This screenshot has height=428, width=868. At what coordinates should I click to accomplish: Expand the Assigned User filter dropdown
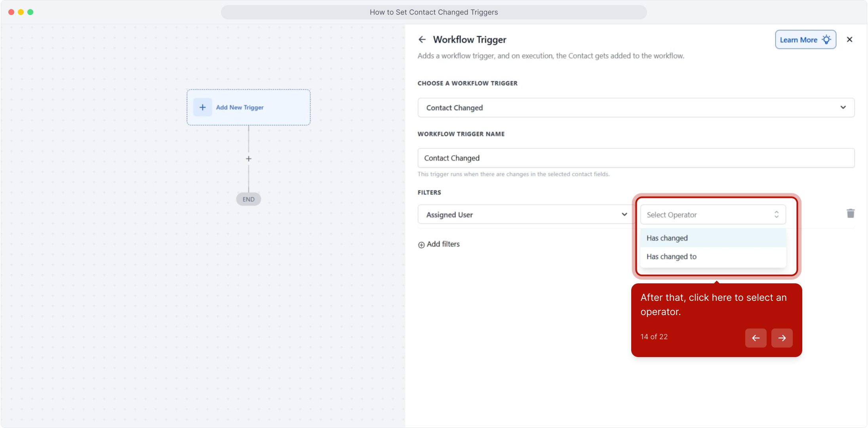(x=526, y=215)
